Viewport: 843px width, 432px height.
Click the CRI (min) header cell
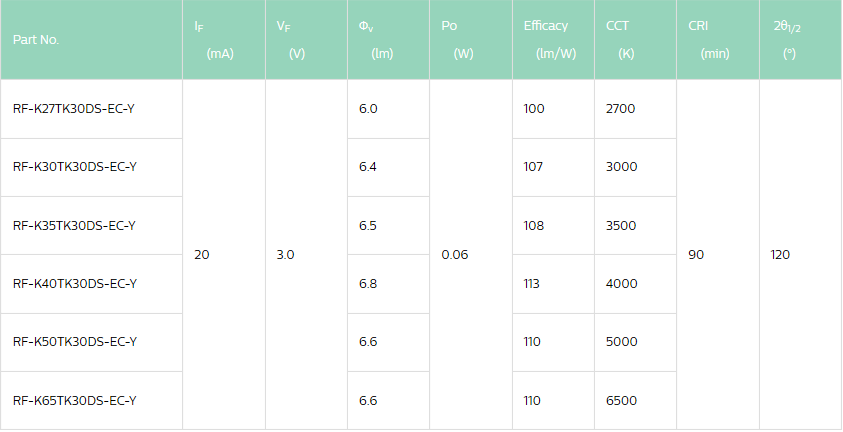tap(718, 40)
